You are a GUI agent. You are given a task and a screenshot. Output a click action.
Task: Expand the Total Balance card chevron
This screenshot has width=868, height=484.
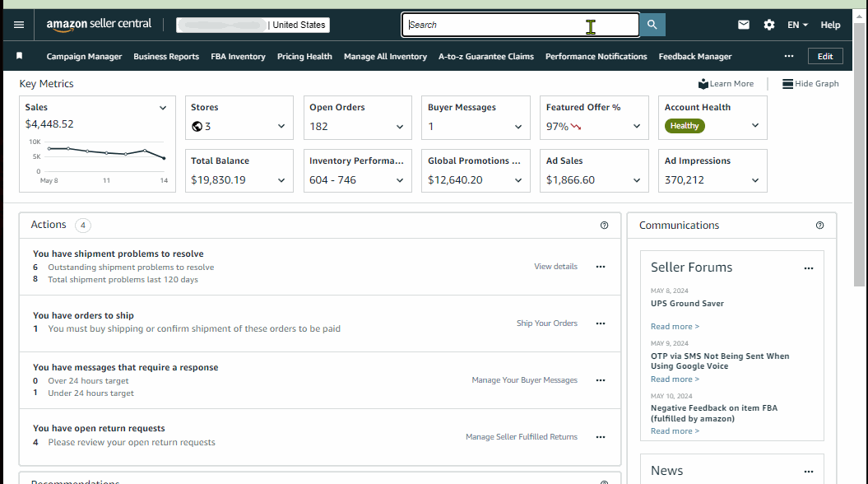click(281, 180)
